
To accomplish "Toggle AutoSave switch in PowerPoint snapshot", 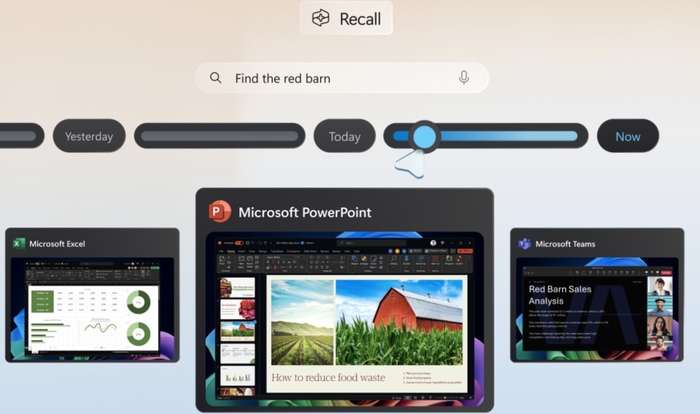I will coord(238,243).
